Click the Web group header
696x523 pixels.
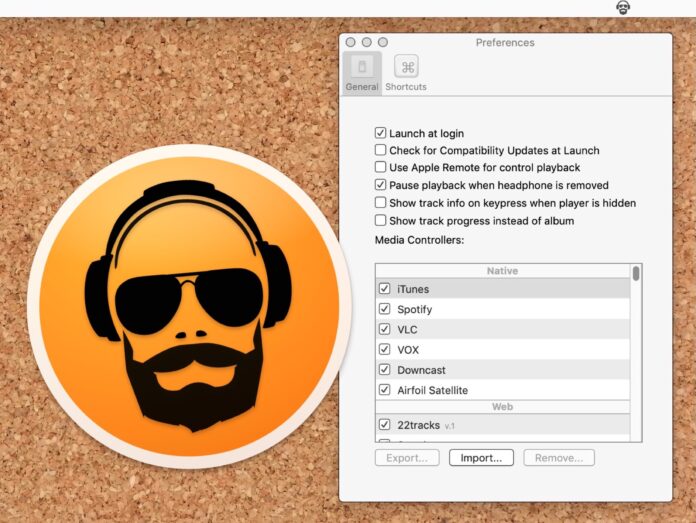(502, 407)
